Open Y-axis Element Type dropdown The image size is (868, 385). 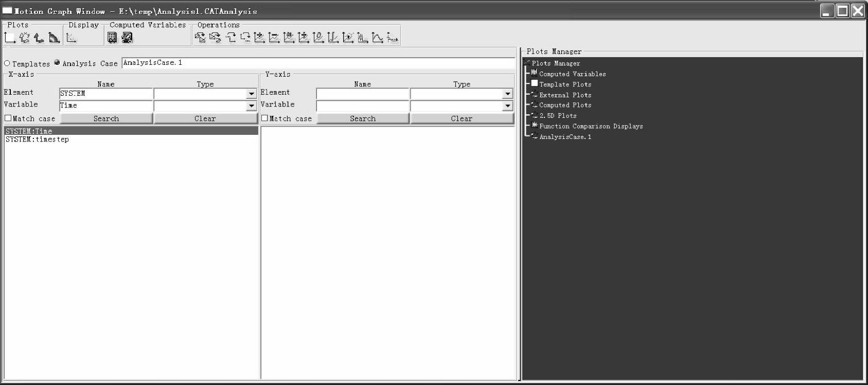click(508, 94)
